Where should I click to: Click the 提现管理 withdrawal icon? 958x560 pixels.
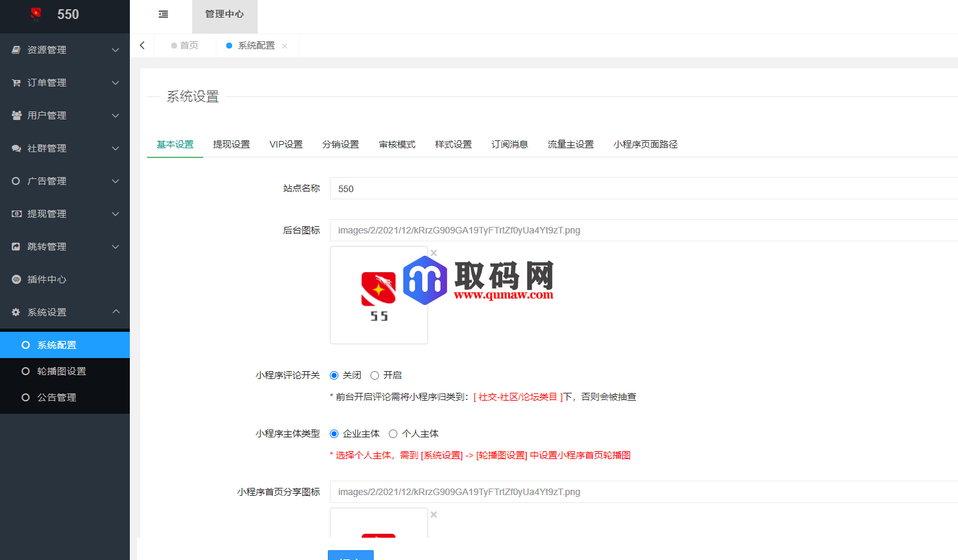click(16, 214)
